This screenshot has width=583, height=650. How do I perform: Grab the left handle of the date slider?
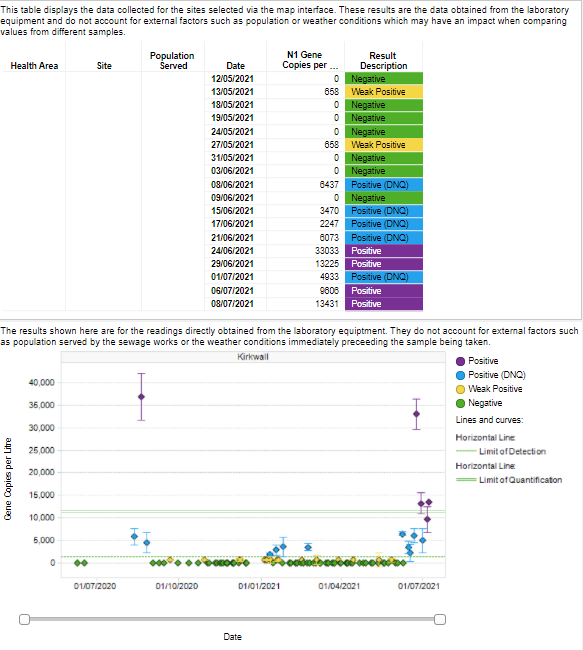[x=24, y=619]
